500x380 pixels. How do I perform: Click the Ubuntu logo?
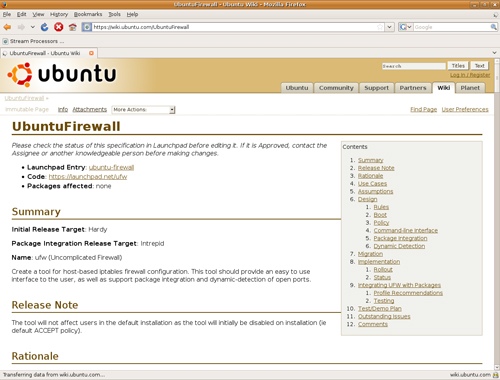(62, 74)
